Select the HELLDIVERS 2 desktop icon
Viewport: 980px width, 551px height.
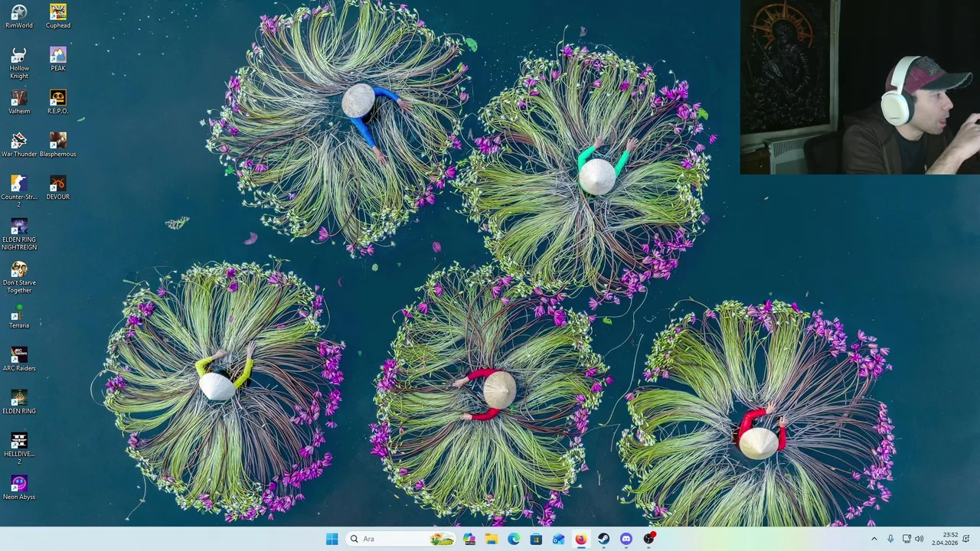tap(19, 448)
